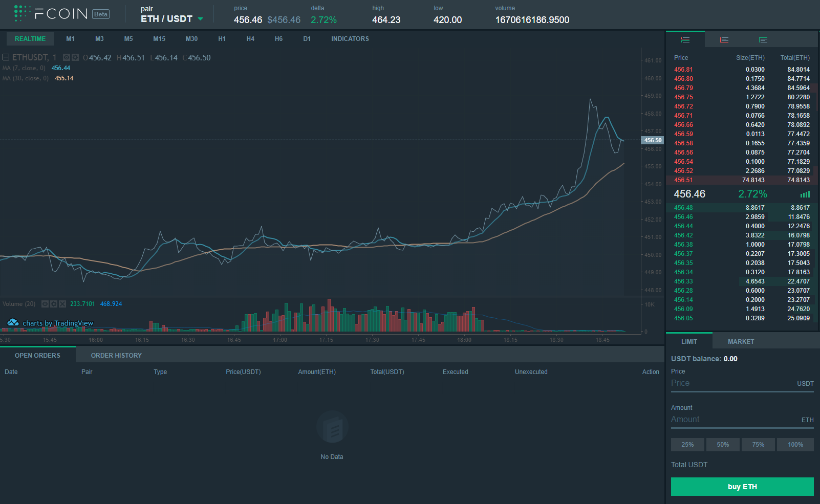Viewport: 820px width, 504px height.
Task: Click the high value 464.23
Action: [x=386, y=20]
